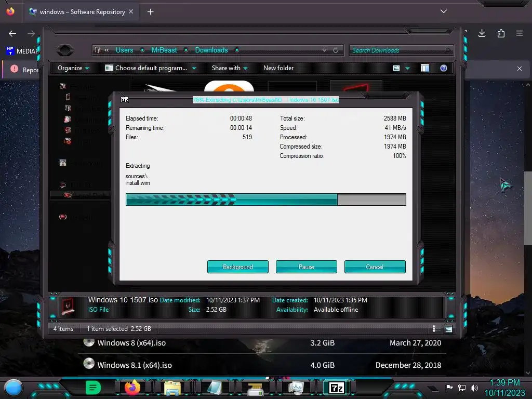Expand the breadcrumb arrow after MrBeast
Screen dimensions: 532x399
coord(186,50)
